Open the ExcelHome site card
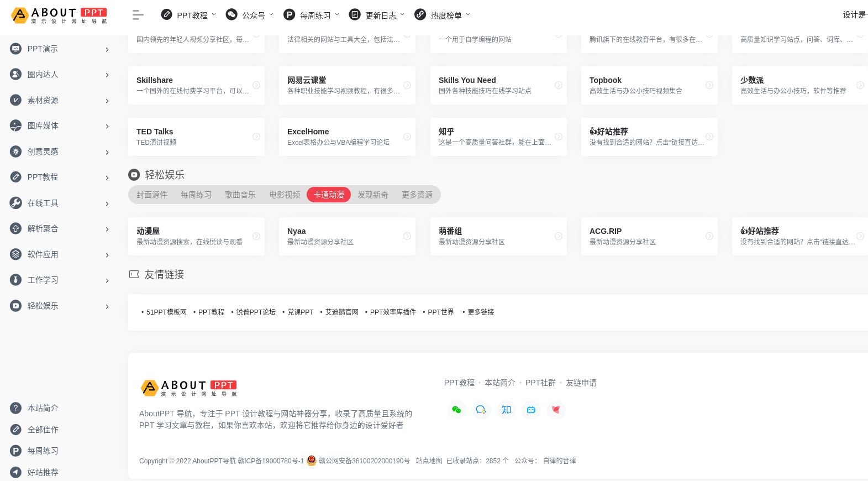Viewport: 868px width, 481px height. click(x=347, y=137)
